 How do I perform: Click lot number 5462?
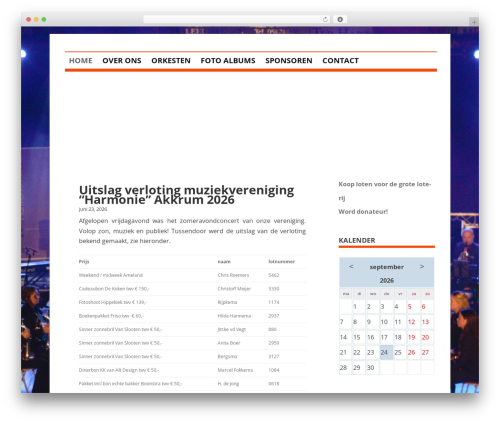(x=274, y=275)
